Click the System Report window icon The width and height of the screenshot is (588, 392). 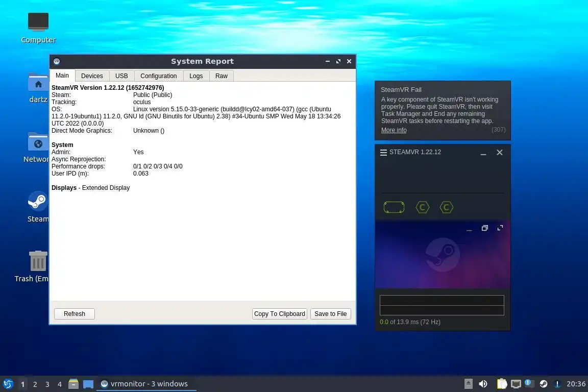pos(57,61)
